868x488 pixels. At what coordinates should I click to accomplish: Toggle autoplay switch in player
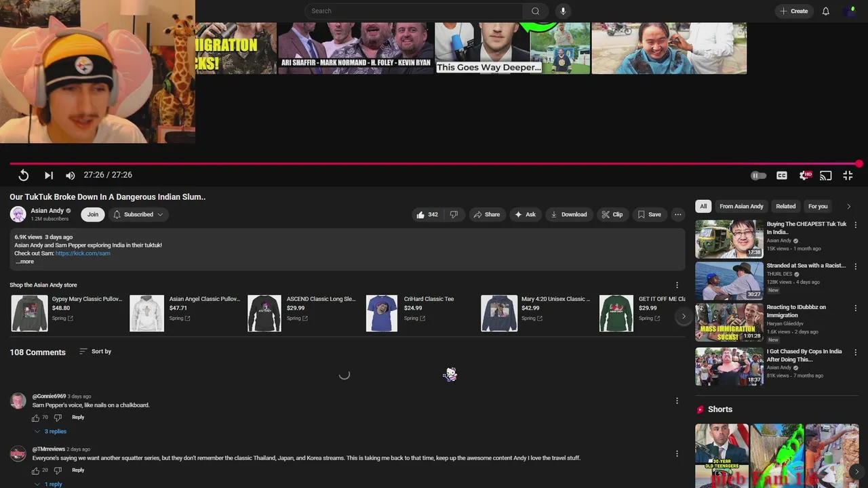(x=758, y=176)
